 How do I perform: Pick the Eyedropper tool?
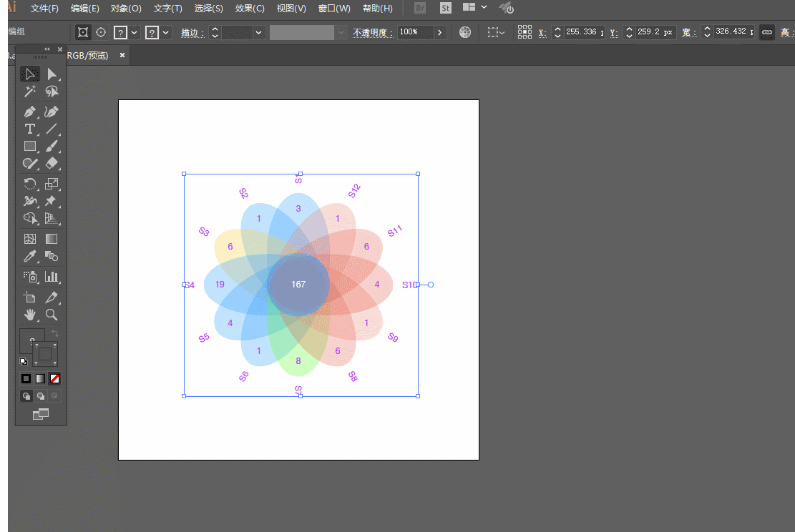point(30,257)
